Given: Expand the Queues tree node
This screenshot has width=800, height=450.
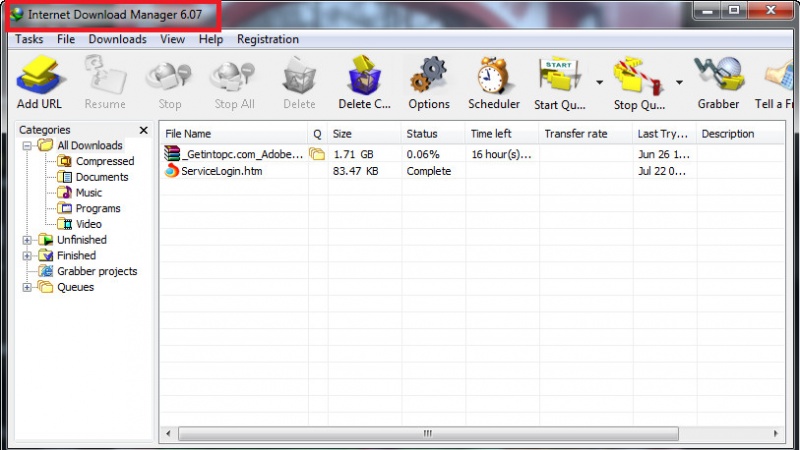Looking at the screenshot, I should pyautogui.click(x=27, y=287).
